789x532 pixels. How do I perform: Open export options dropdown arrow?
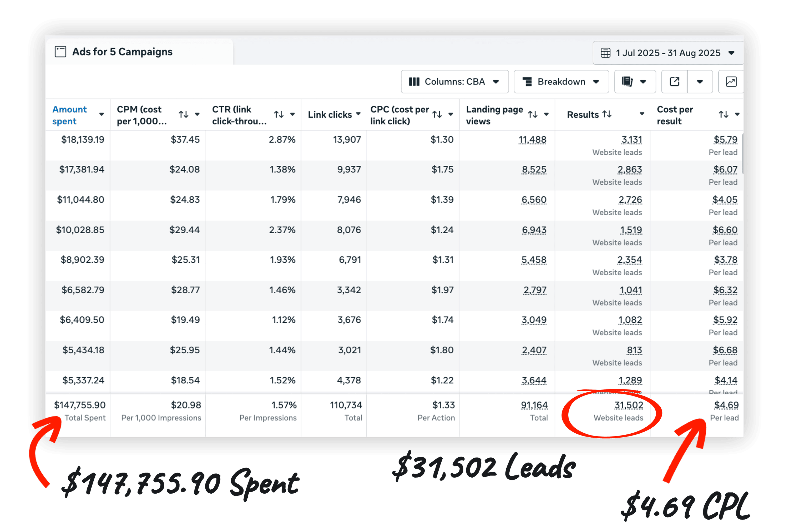tap(700, 82)
